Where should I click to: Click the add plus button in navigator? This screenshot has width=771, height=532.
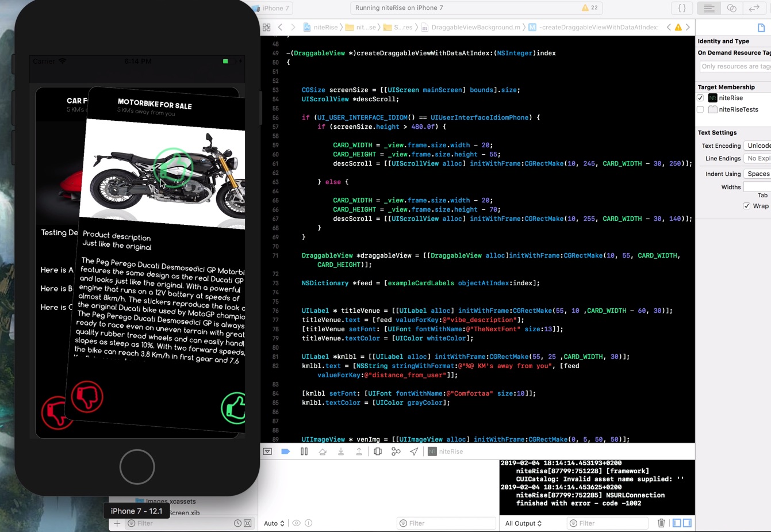(117, 523)
